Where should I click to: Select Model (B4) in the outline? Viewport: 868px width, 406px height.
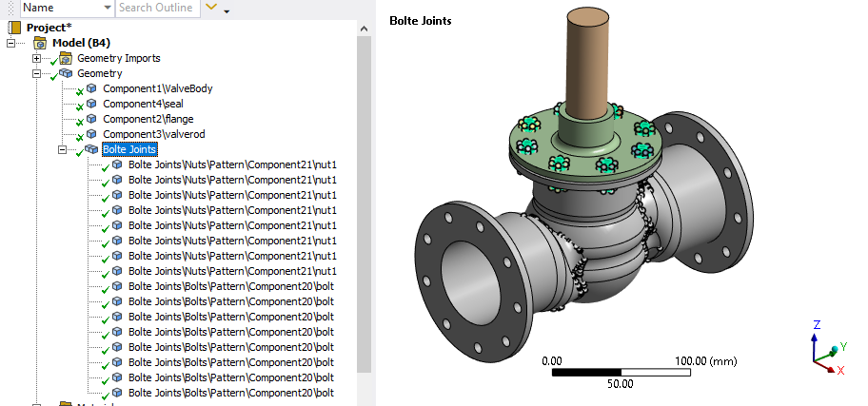(82, 43)
